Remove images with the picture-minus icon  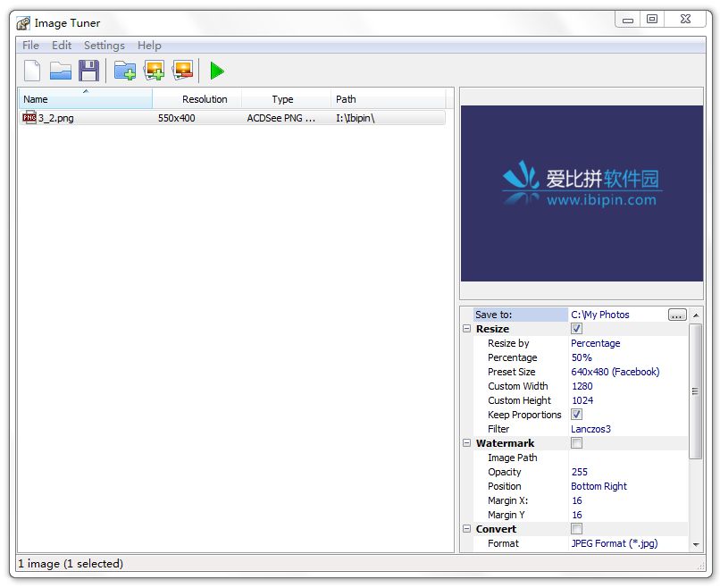182,71
